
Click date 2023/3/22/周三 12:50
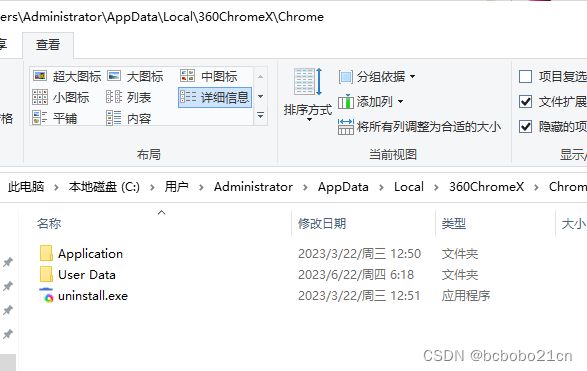(359, 254)
